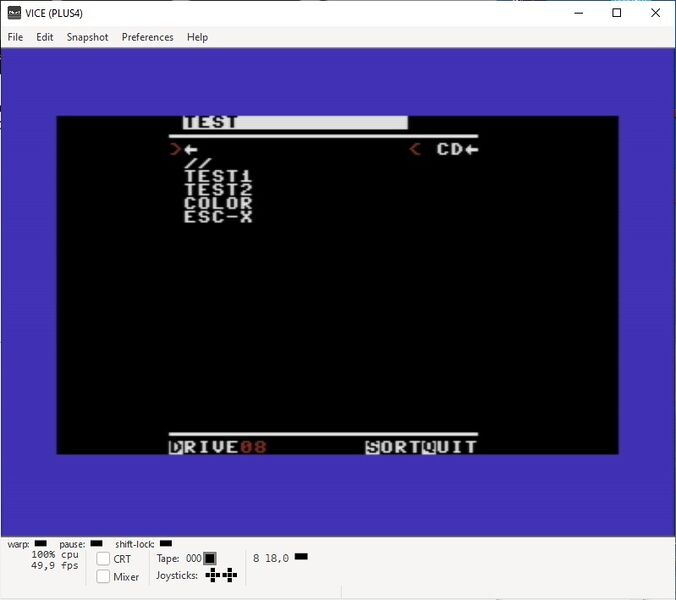This screenshot has height=600, width=676.
Task: Open the File menu
Action: (x=15, y=38)
